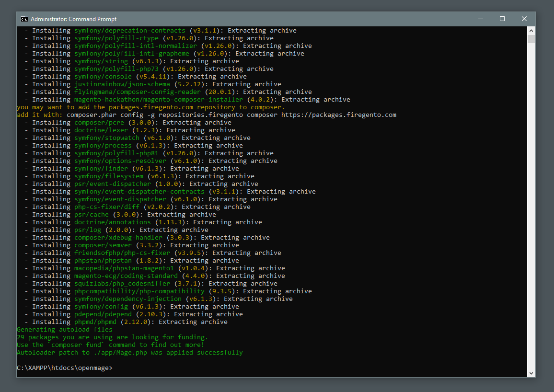Click 'squizlabs/php_codesniffer' package name

click(x=122, y=284)
